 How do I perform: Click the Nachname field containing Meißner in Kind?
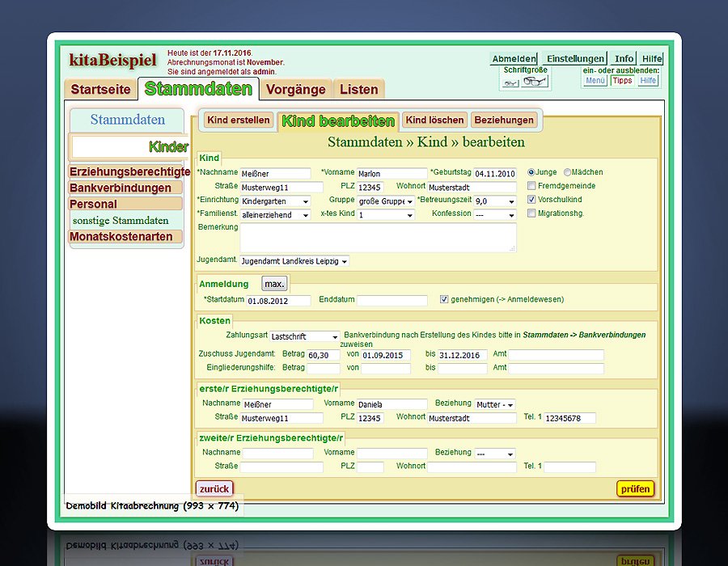point(275,174)
